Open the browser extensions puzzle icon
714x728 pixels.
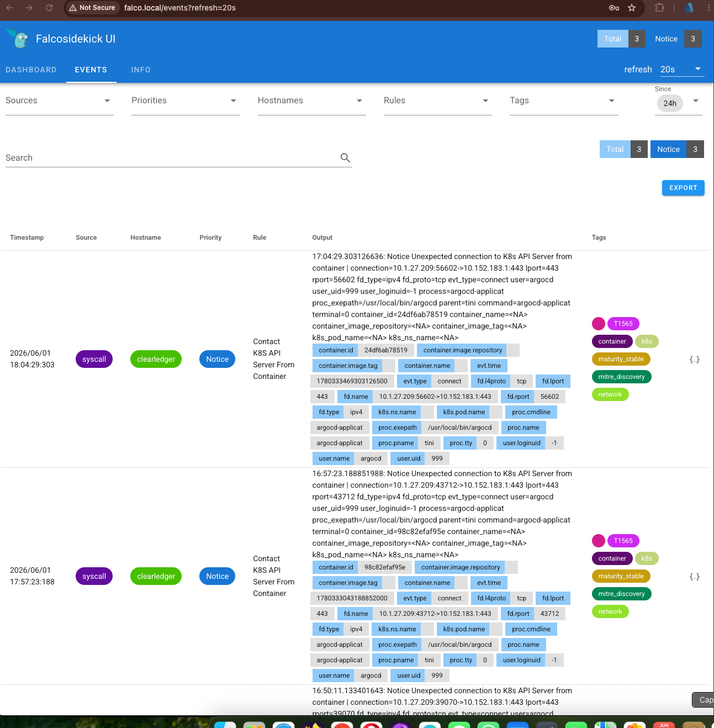point(659,8)
